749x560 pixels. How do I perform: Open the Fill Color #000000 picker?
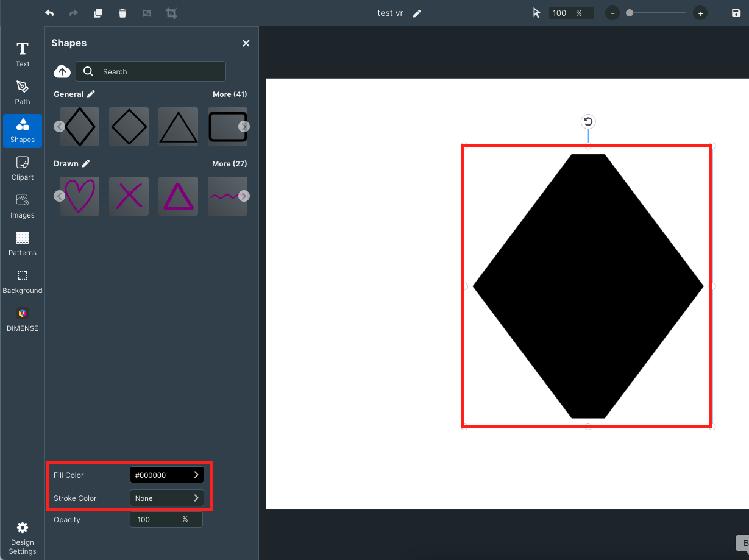pos(167,475)
